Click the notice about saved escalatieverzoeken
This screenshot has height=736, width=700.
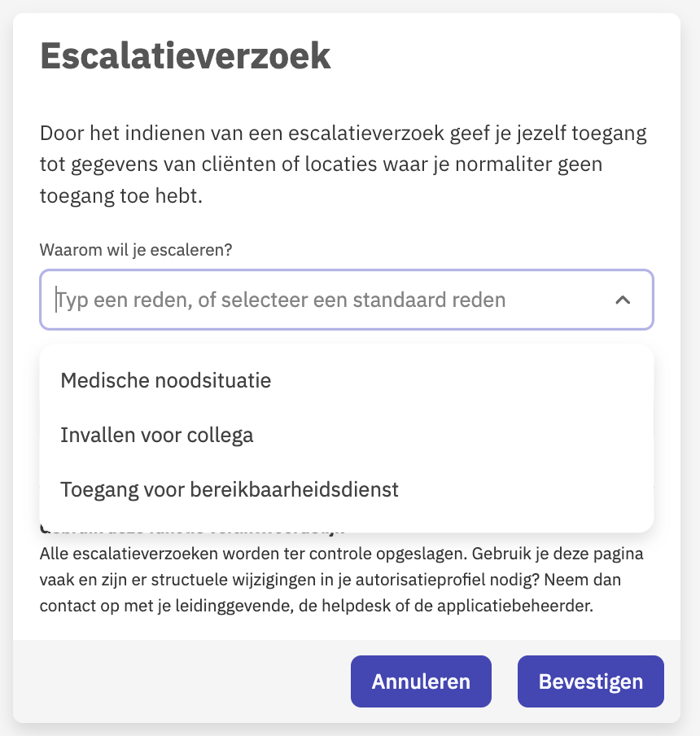pos(342,581)
